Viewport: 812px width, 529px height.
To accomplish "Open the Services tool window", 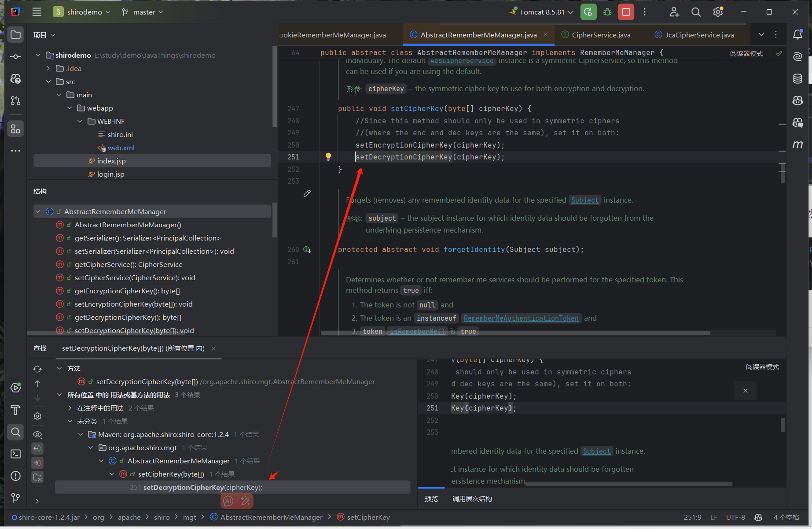I will 16,387.
